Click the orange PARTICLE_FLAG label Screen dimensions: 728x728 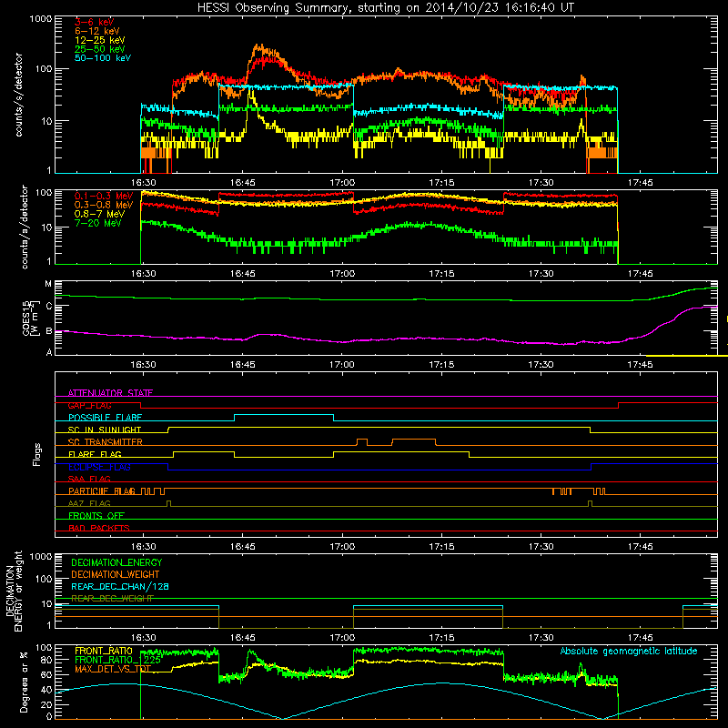pyautogui.click(x=102, y=491)
